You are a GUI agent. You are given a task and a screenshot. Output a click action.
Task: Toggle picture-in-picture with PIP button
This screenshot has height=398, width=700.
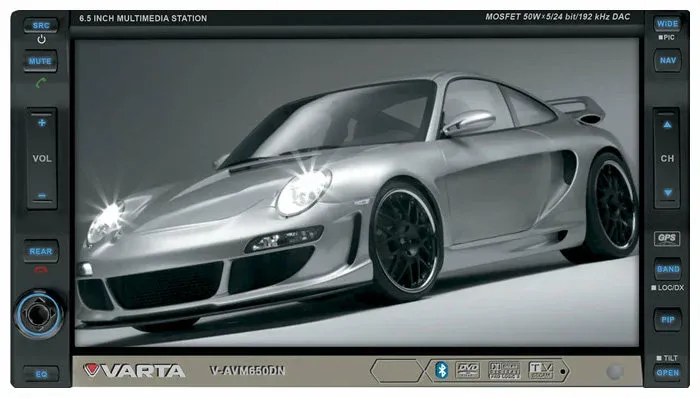[x=668, y=319]
